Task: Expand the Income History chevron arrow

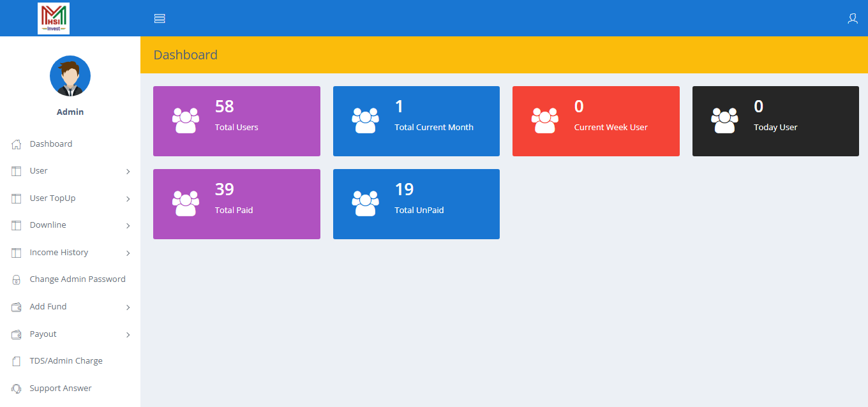Action: coord(128,253)
